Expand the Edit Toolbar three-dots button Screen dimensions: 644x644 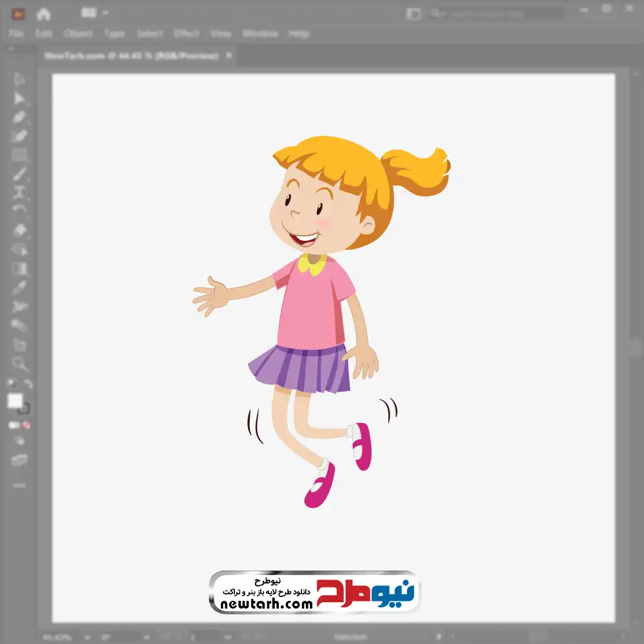pos(19,484)
